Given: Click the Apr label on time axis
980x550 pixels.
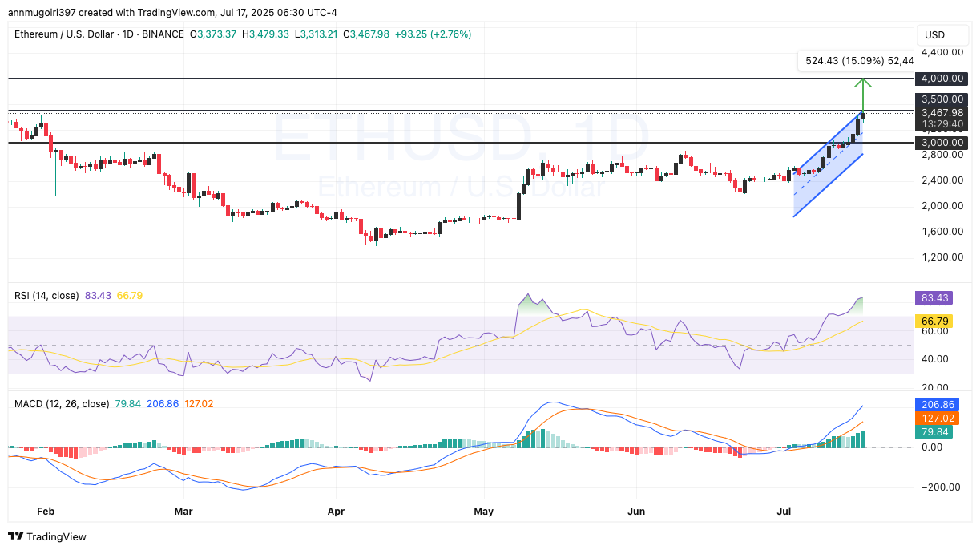Looking at the screenshot, I should (x=337, y=511).
